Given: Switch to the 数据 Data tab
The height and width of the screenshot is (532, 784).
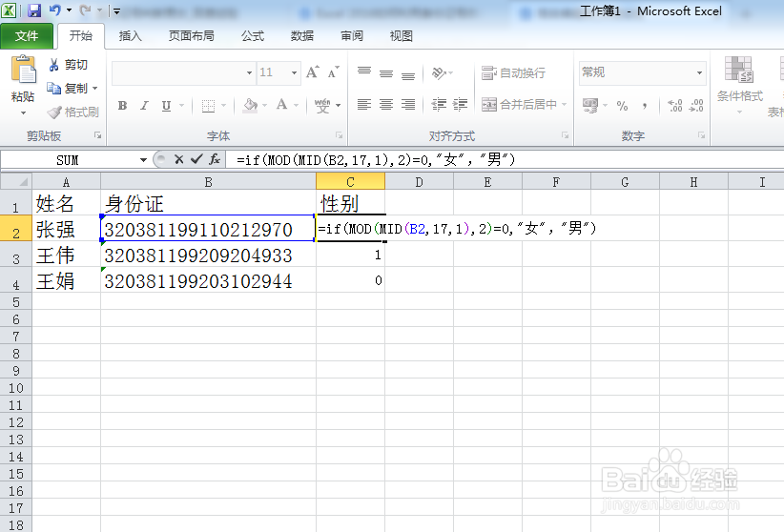Looking at the screenshot, I should [302, 36].
